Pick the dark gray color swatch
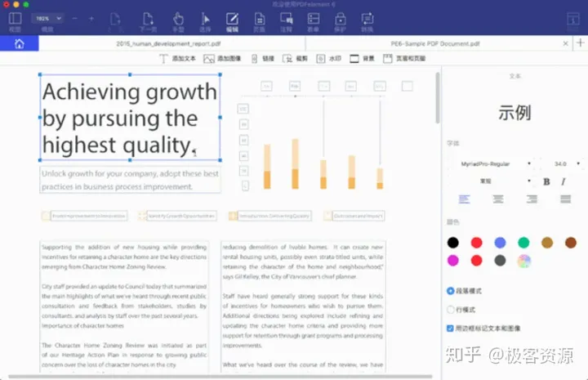The image size is (588, 380). pos(500,261)
